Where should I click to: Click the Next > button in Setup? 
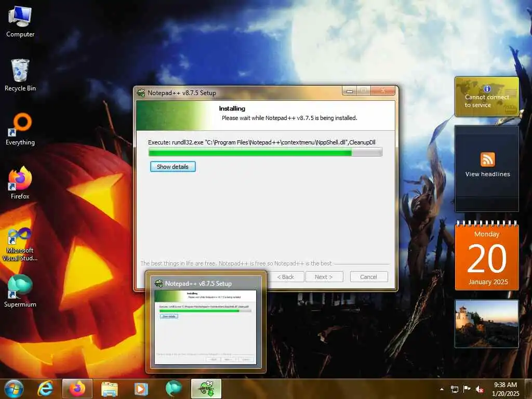pos(324,277)
